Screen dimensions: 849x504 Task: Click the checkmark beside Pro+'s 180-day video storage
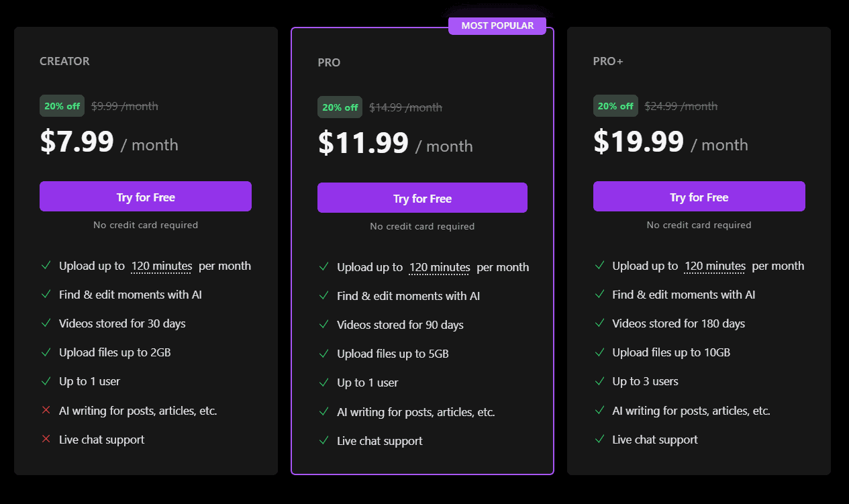point(599,323)
